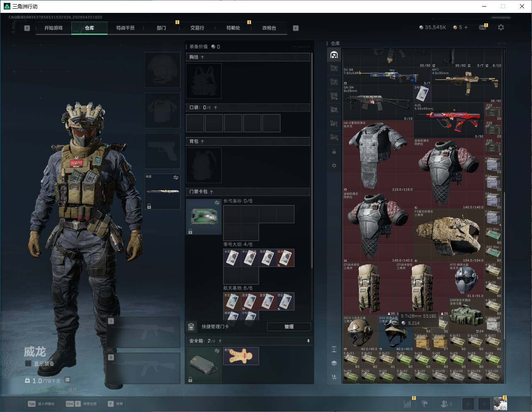Open the 特战干员 tab

(125, 28)
